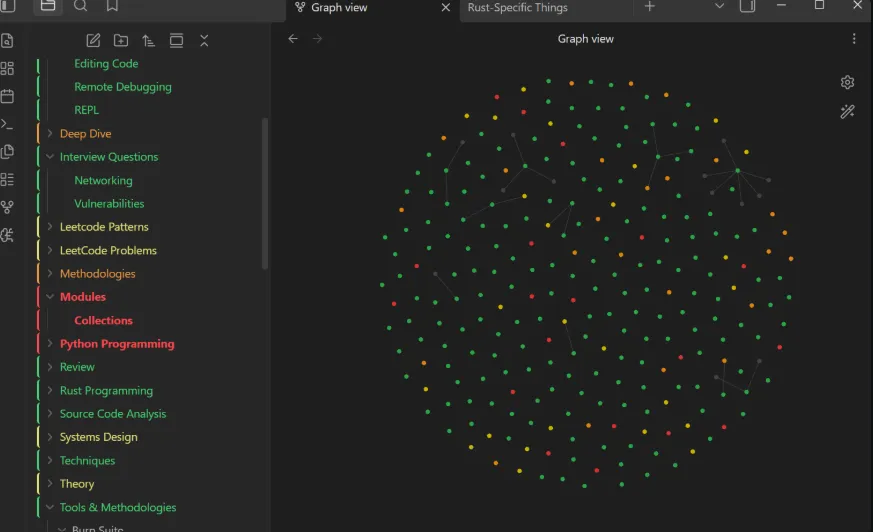Viewport: 873px width, 532px height.
Task: Click the new note icon
Action: [x=93, y=40]
